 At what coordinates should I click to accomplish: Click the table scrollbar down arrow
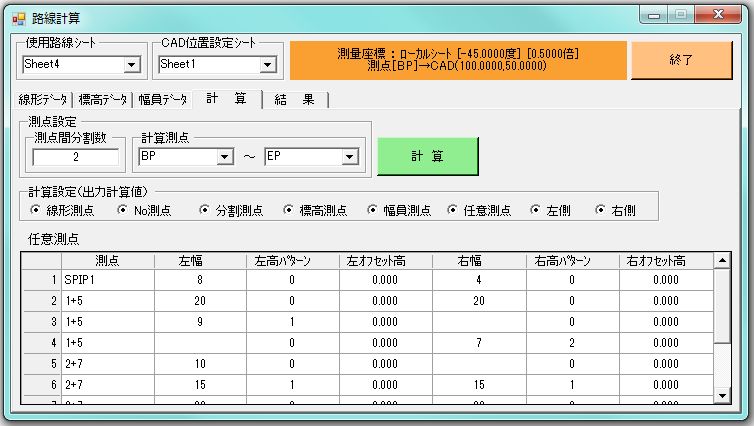722,396
